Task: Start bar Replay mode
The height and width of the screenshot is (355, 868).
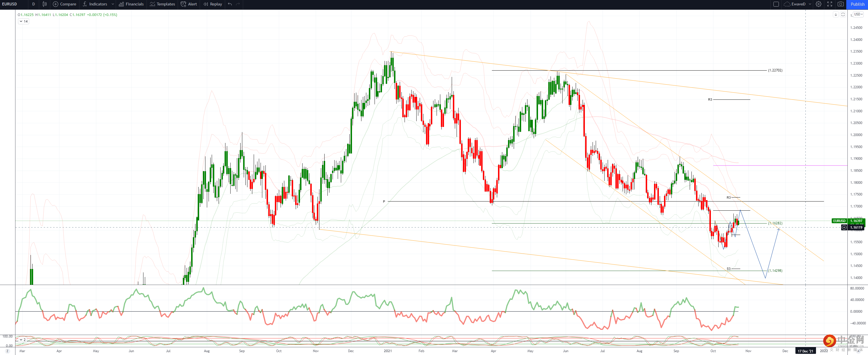Action: coord(213,4)
